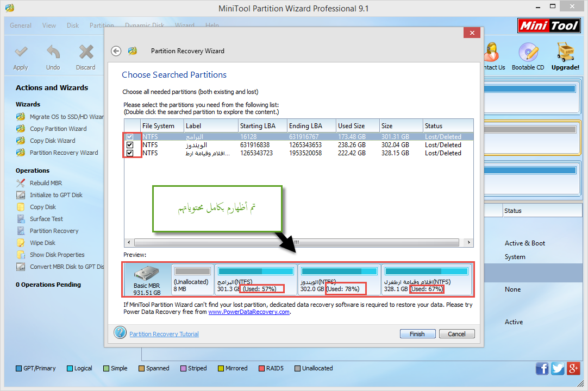Select the 302.0 GB partition bar in preview
The image size is (588, 391).
[339, 280]
